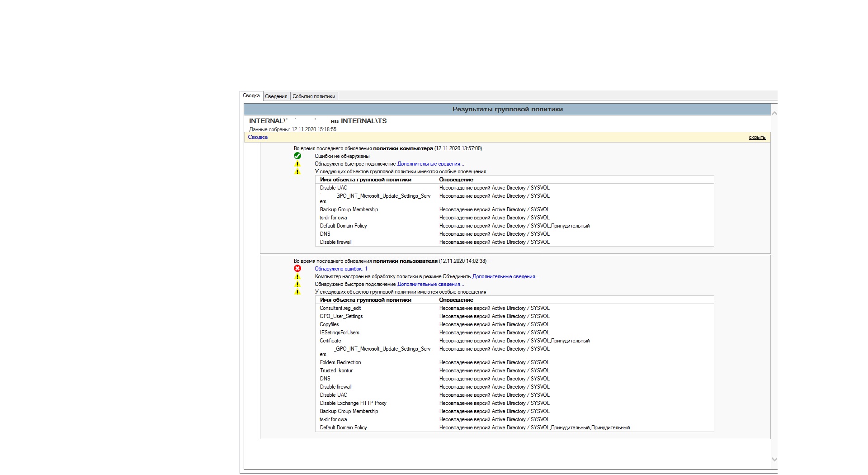Click Оповещение header in user policy table
Viewport: 868px width, 475px height.
456,300
